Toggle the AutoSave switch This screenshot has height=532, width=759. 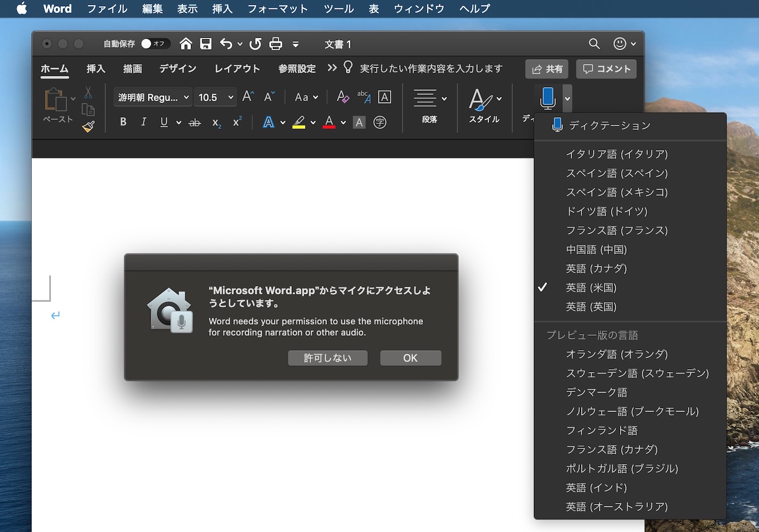click(155, 43)
